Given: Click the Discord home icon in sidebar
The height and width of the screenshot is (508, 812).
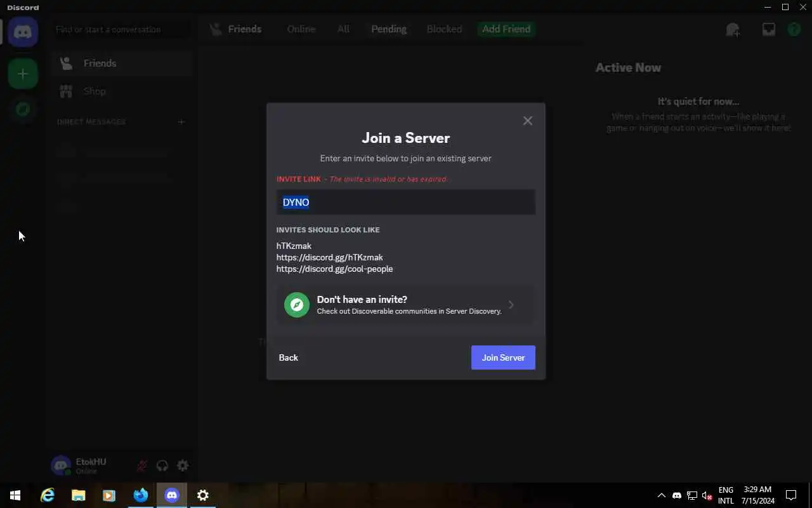Looking at the screenshot, I should (23, 32).
